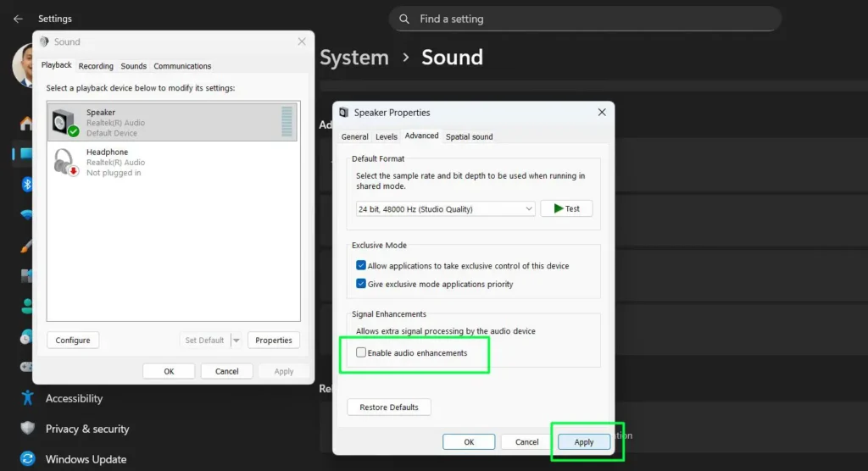Close the Sound dialog window
The height and width of the screenshot is (471, 868).
(x=302, y=42)
